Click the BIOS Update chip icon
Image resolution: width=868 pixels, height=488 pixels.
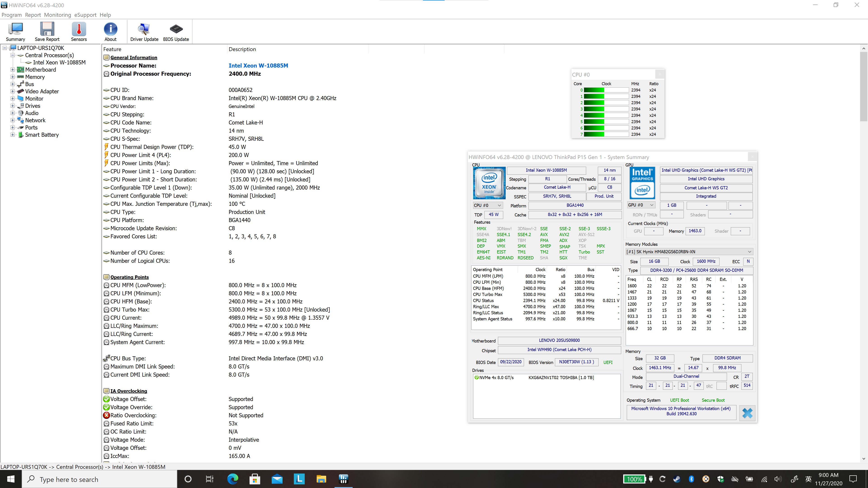(176, 32)
